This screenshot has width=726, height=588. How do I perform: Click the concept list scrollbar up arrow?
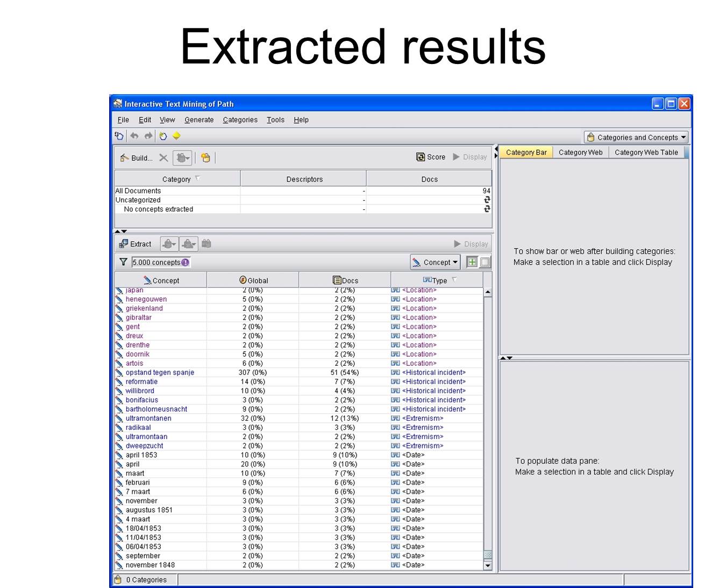click(488, 293)
